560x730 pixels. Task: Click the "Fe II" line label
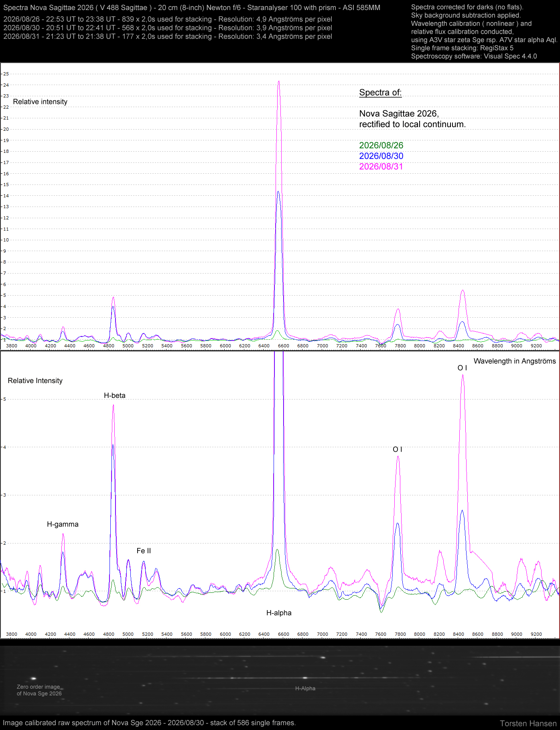click(x=144, y=551)
